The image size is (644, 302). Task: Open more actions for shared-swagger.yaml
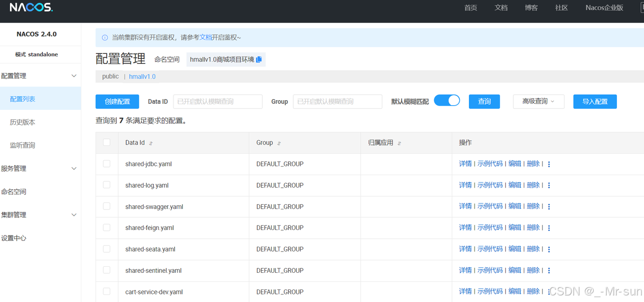(x=549, y=206)
